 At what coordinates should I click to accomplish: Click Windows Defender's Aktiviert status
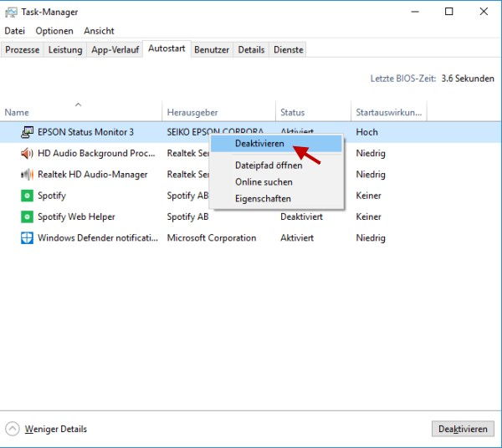coord(297,238)
